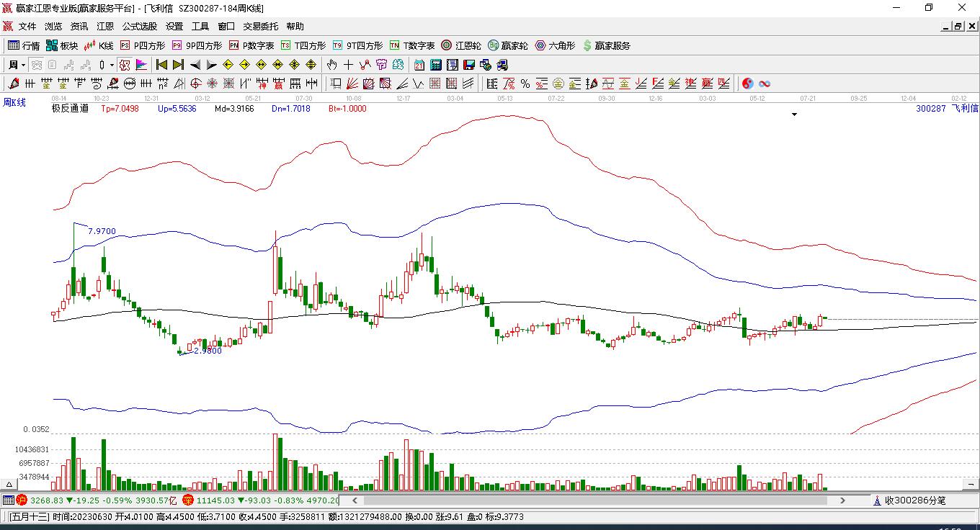Click the 7.9700 high price label
The width and height of the screenshot is (980, 530).
click(102, 231)
